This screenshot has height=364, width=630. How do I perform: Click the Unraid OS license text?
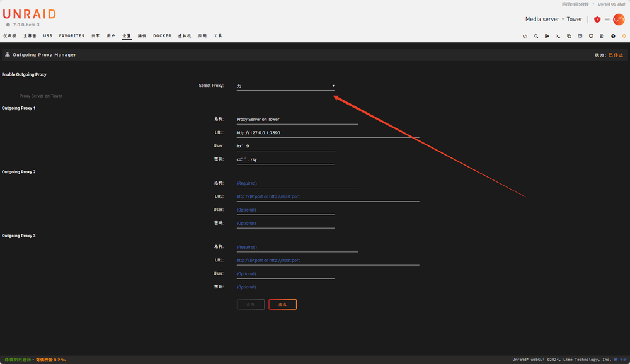(x=611, y=4)
